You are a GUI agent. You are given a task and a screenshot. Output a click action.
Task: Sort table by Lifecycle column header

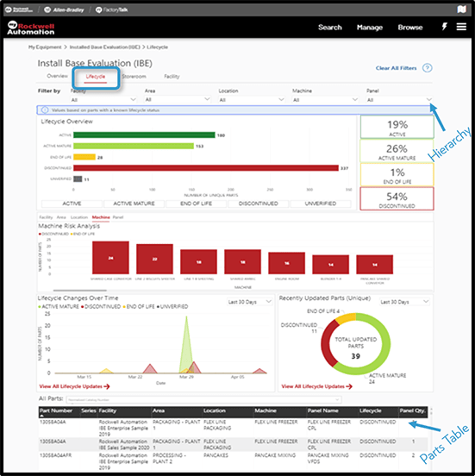pyautogui.click(x=371, y=410)
